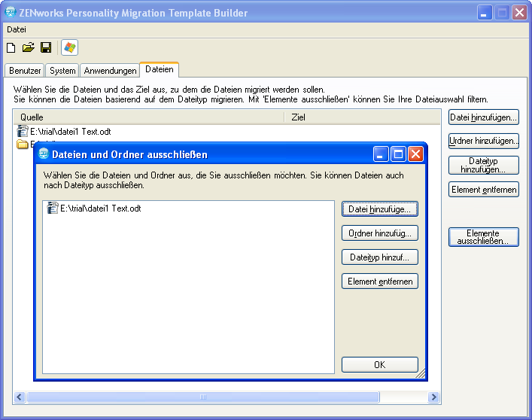Screen dimensions: 532x420
Task: Click the Elemente ausschließen button
Action: point(484,237)
